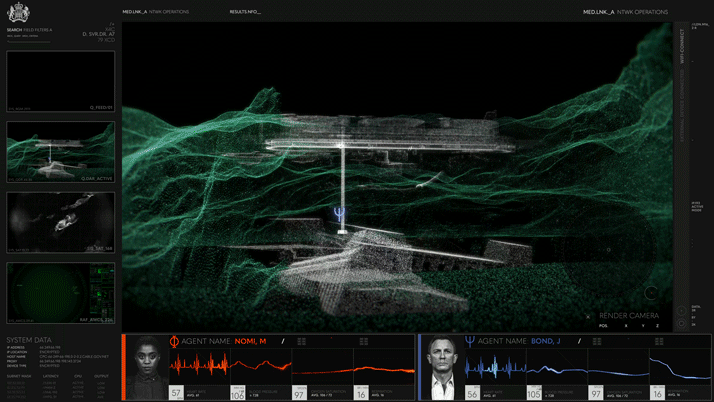Open the MED.LNK_A NTWK Operations tab at top left
The height and width of the screenshot is (402, 714).
[x=155, y=12]
